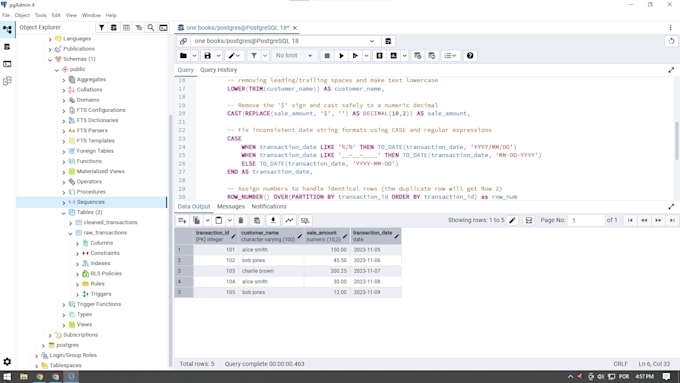Open the dropdown arrow next to Execute script
The image size is (680, 383).
[x=366, y=56]
